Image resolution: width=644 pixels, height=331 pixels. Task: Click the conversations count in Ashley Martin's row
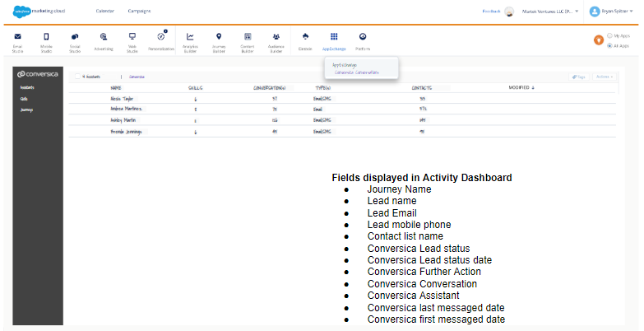pyautogui.click(x=275, y=120)
